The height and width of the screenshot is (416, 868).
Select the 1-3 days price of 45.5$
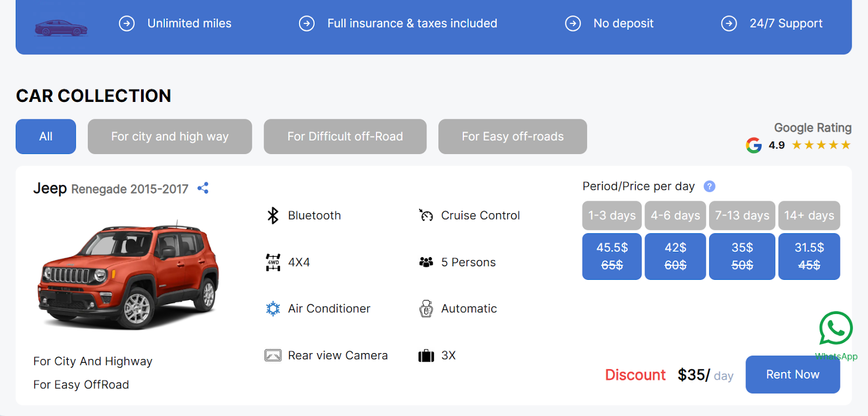[x=612, y=257]
